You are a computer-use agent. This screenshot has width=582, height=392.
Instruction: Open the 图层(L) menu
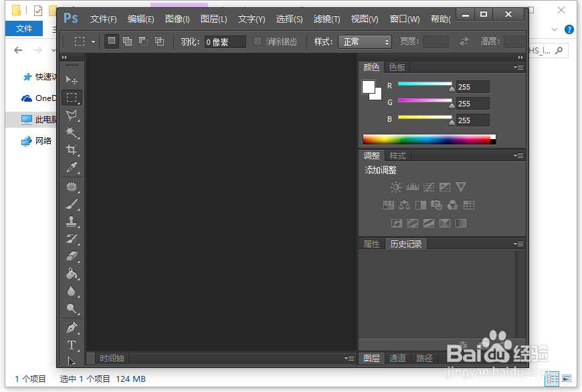[214, 19]
